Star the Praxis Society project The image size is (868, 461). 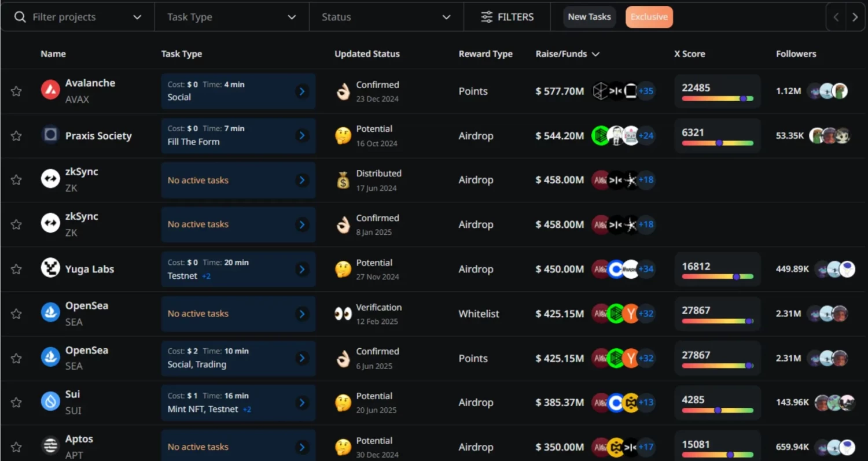[x=16, y=136]
